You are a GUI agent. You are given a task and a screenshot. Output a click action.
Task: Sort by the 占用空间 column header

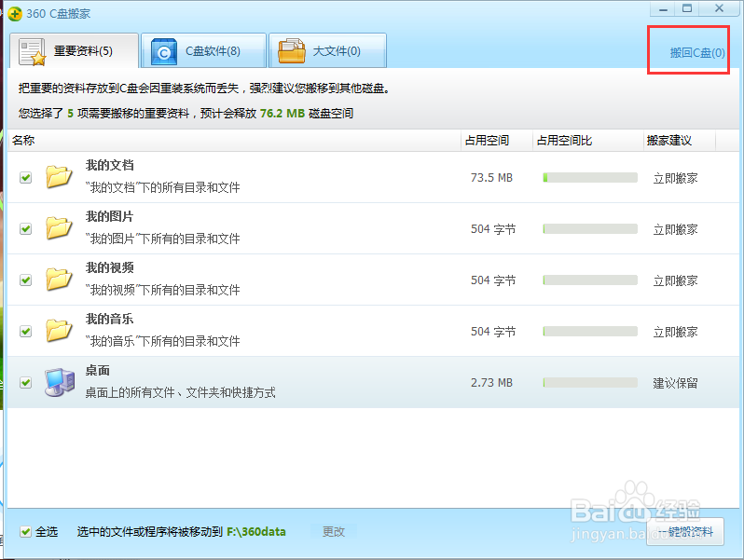click(497, 141)
